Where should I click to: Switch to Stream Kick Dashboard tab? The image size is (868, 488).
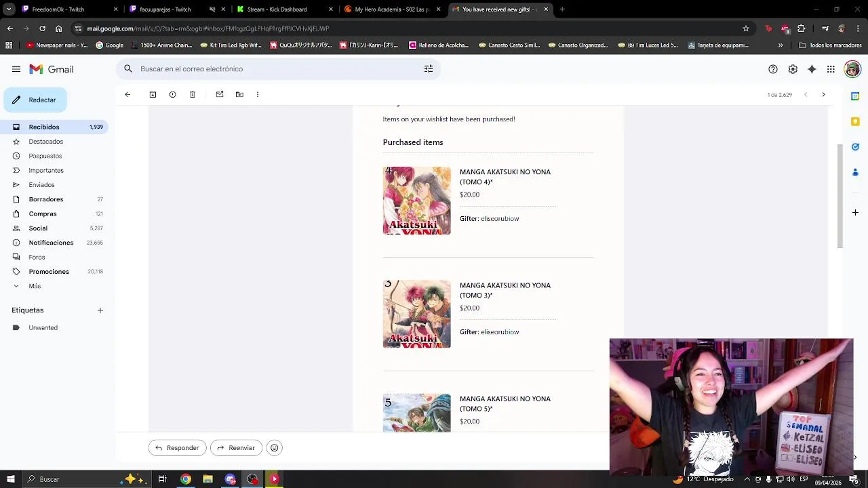tap(283, 9)
